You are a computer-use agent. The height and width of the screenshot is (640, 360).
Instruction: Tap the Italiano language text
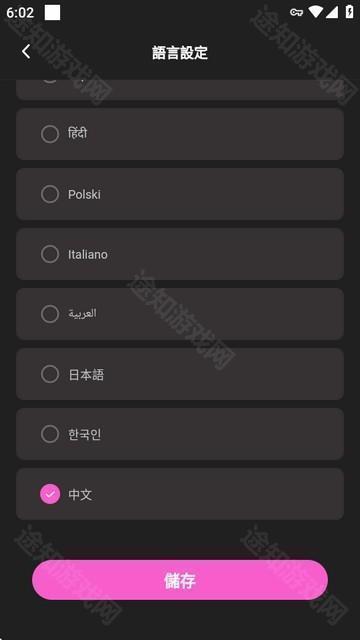tap(88, 254)
